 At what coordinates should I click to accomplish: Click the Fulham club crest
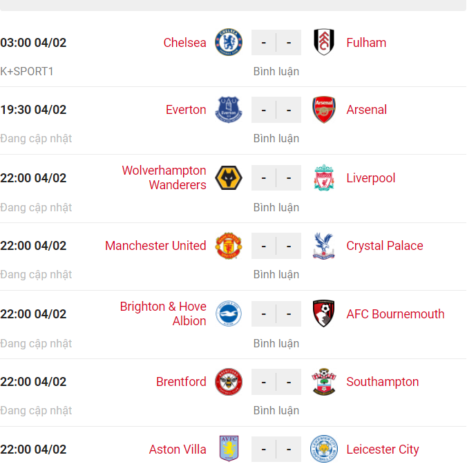coord(324,42)
